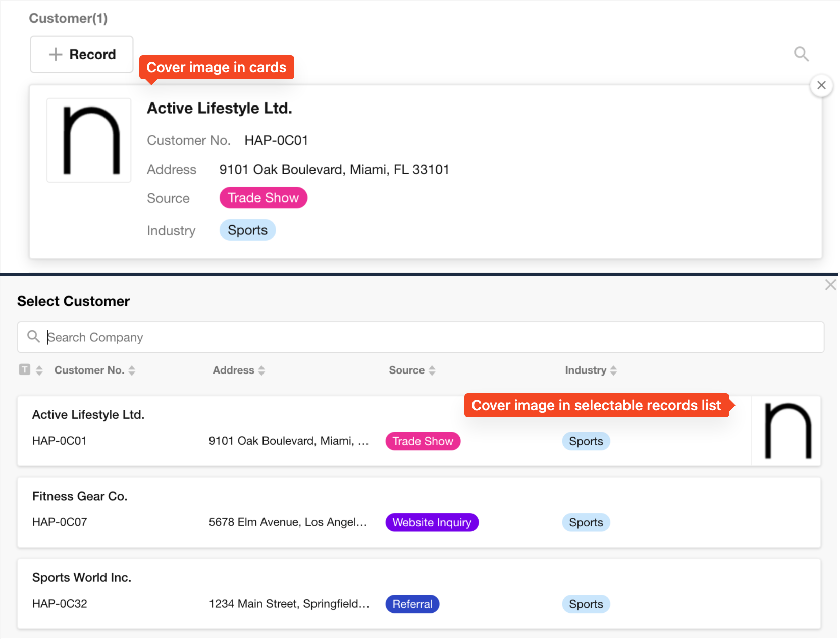Image resolution: width=840 pixels, height=639 pixels.
Task: Close the Select Customer panel
Action: pos(830,285)
